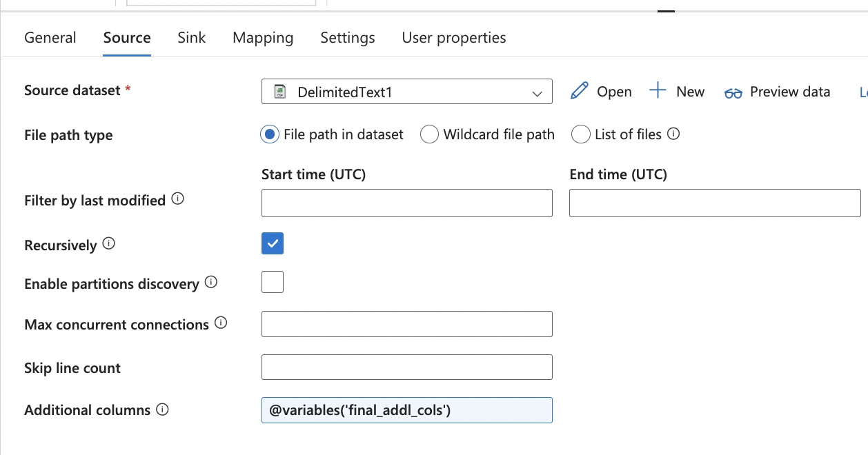Click info icon beside Additional columns
Screen dimensions: 868x455
[x=162, y=410]
